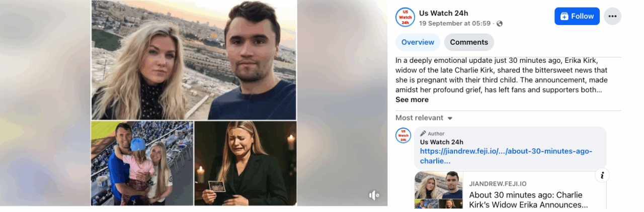Open the Us Watch 24h page name
This screenshot has width=644, height=212.
click(x=444, y=13)
